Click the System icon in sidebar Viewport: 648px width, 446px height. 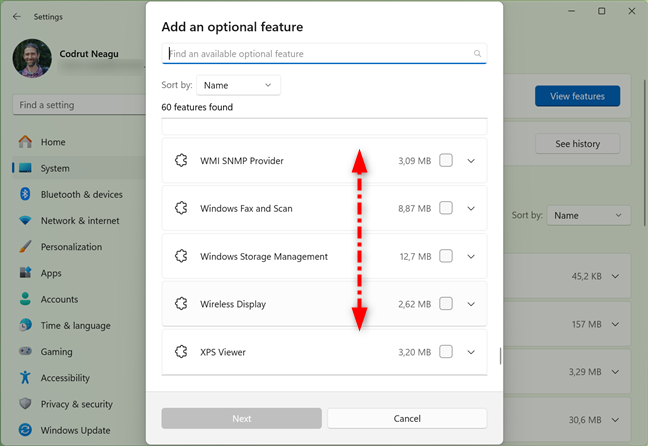(25, 168)
